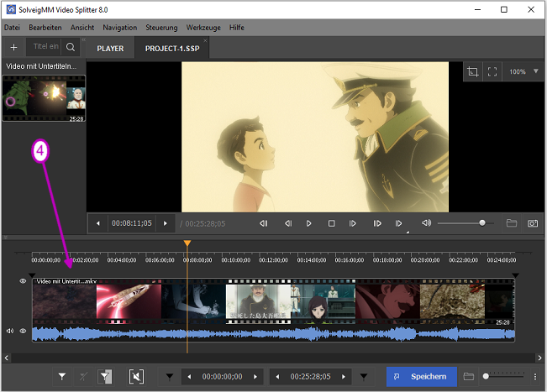Select the timeline start marker triangle
This screenshot has height=392, width=547.
[32, 275]
